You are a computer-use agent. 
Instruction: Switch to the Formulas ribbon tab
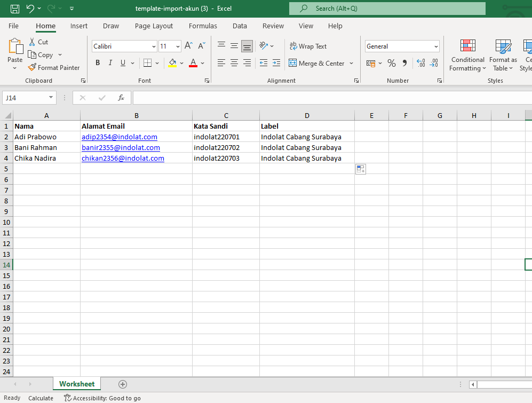point(203,26)
